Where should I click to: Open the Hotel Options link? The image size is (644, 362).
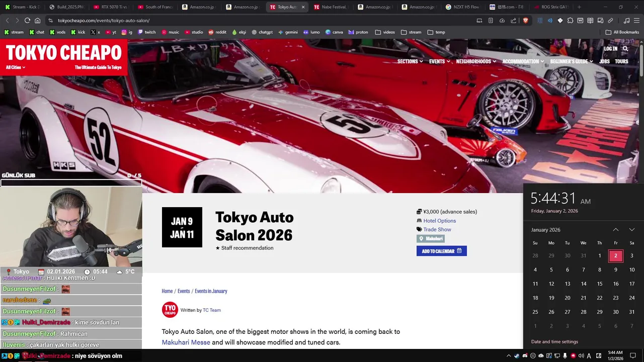(x=439, y=221)
